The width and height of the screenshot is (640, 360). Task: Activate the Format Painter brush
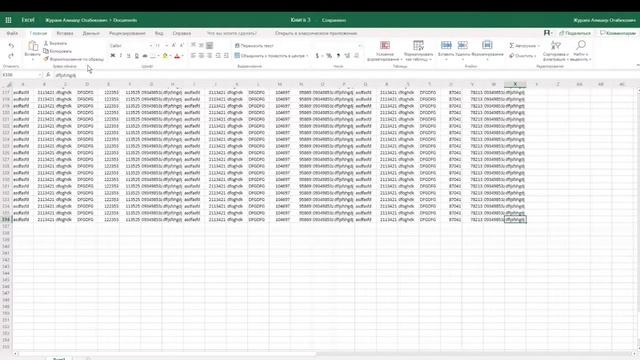(73, 59)
